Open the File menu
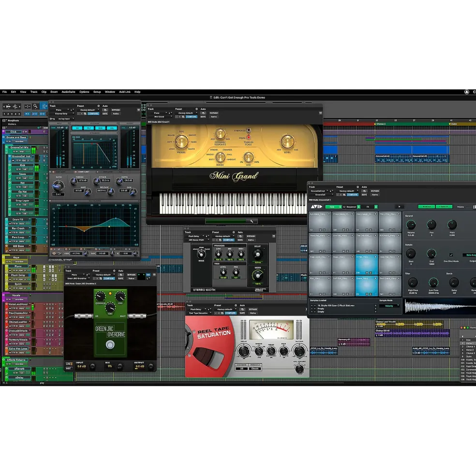The width and height of the screenshot is (476, 476). pos(4,92)
